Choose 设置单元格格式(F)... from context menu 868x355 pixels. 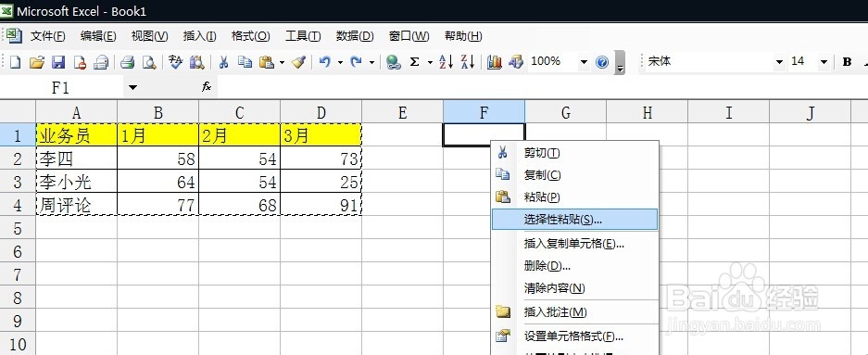pyautogui.click(x=574, y=336)
